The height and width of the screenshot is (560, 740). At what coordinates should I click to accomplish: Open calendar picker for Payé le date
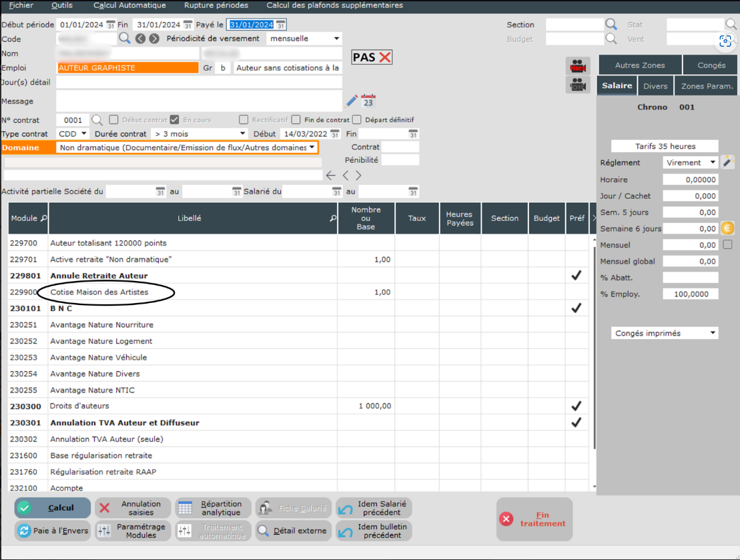[x=281, y=25]
